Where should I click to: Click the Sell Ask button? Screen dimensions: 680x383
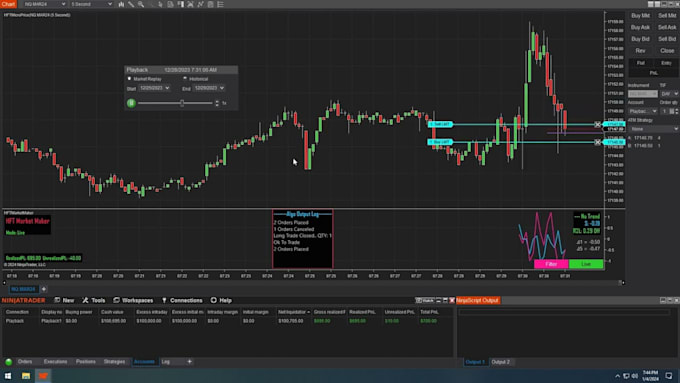pos(667,27)
